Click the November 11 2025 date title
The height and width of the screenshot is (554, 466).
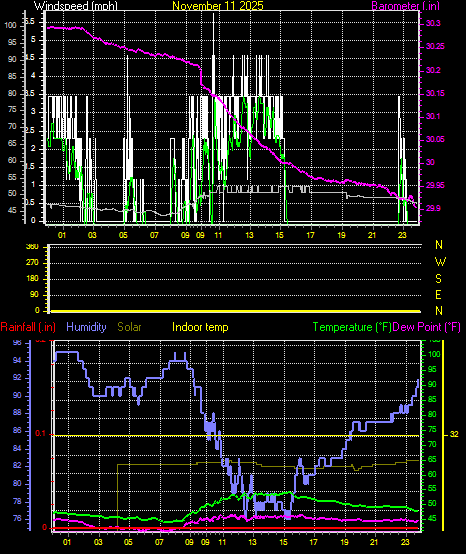click(x=218, y=6)
